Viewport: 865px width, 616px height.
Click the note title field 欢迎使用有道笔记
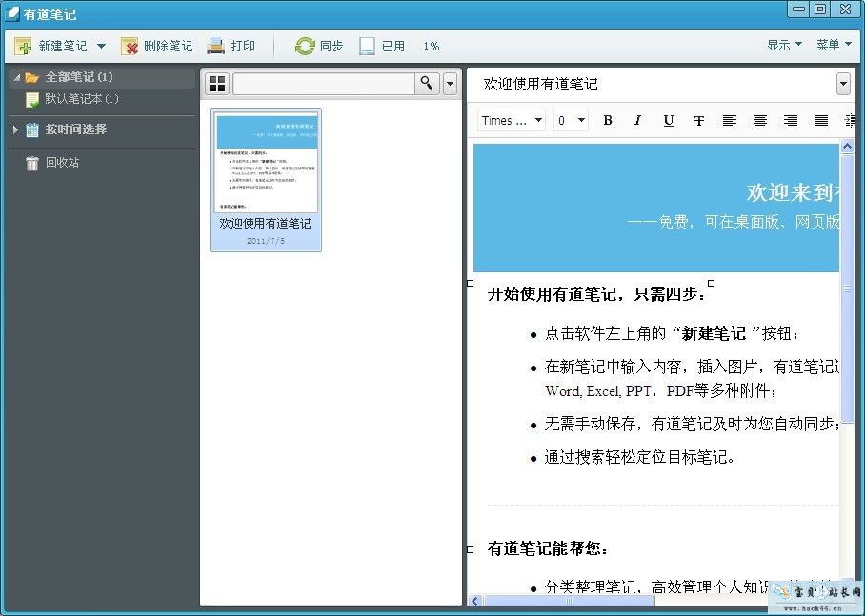pyautogui.click(x=540, y=84)
